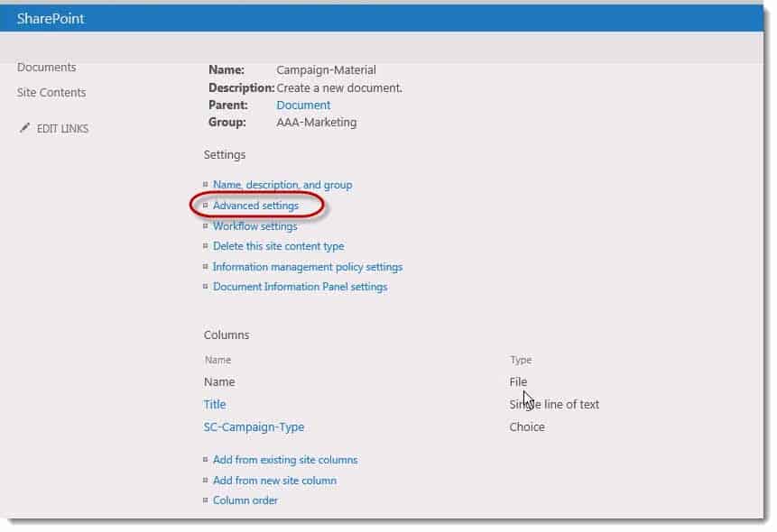Open Name, description, and group settings
777x532 pixels.
[x=281, y=185]
